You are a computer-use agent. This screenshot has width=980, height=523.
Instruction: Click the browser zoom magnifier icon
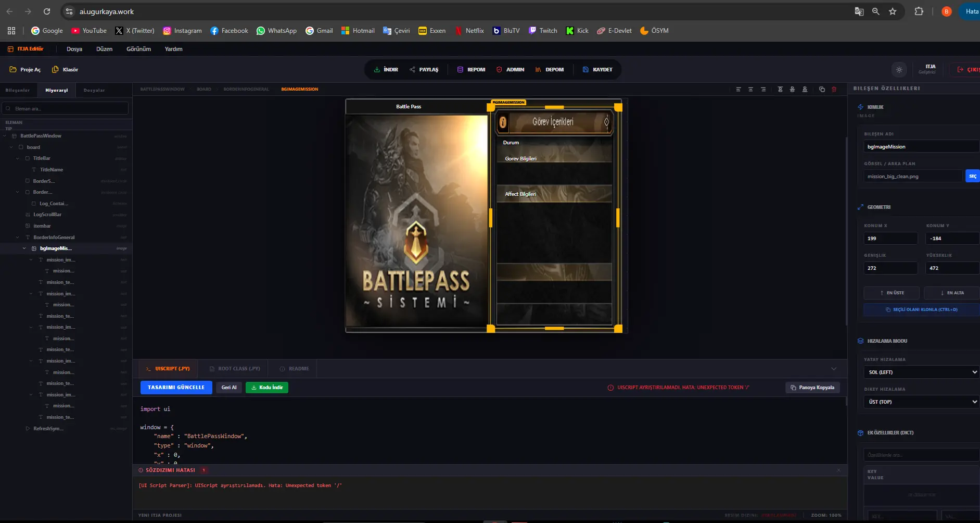(x=876, y=11)
